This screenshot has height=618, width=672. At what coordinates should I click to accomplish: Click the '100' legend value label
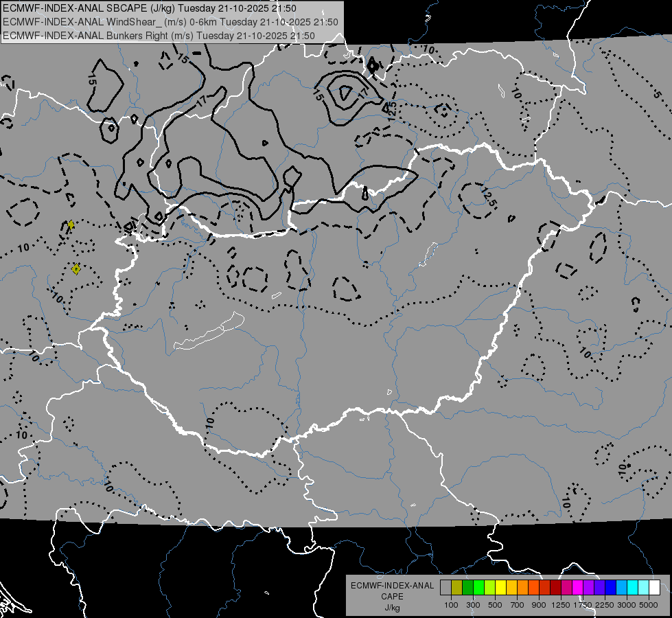point(451,605)
